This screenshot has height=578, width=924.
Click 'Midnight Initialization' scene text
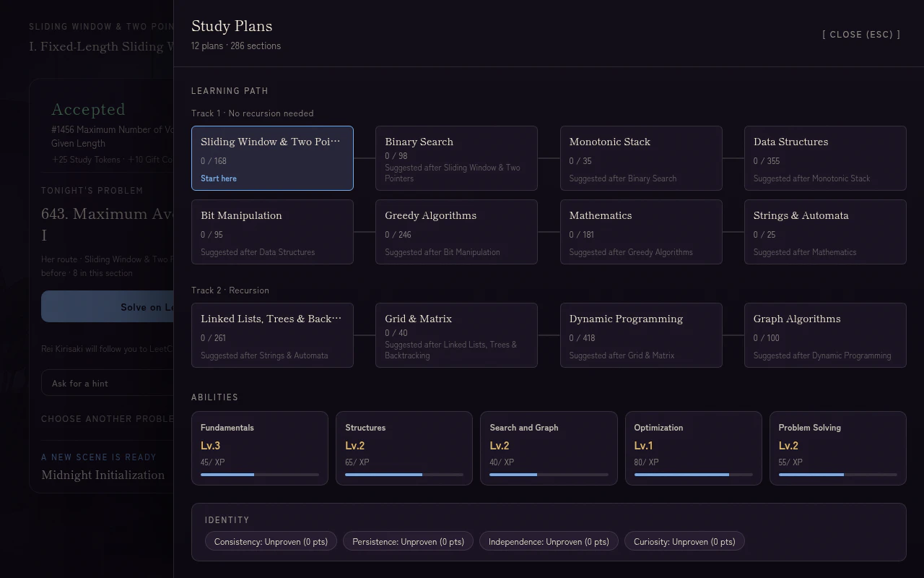click(103, 475)
